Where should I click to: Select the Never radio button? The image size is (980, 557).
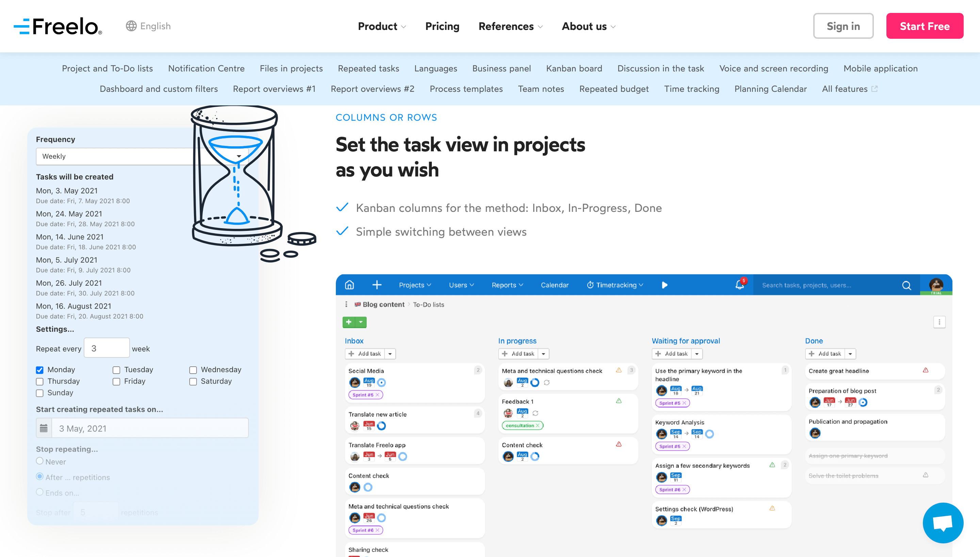[x=39, y=461]
